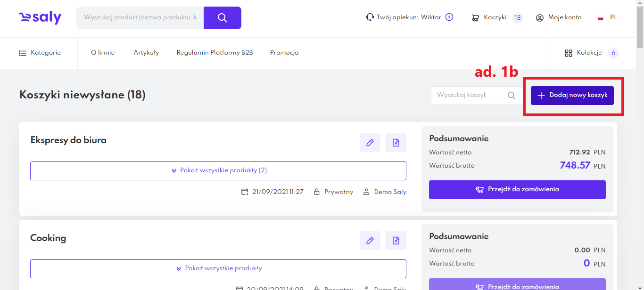Click the purple search magnifier button
This screenshot has width=644, height=290.
click(223, 18)
